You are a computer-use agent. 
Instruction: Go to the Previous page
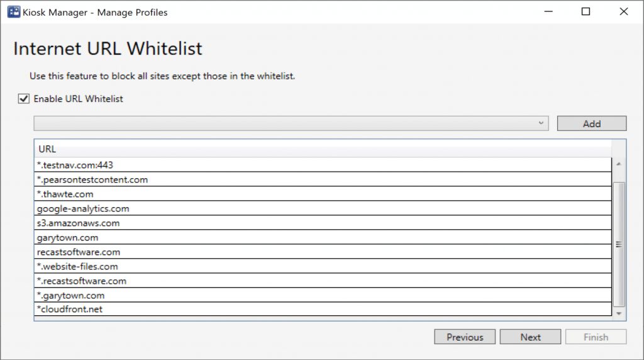click(465, 337)
